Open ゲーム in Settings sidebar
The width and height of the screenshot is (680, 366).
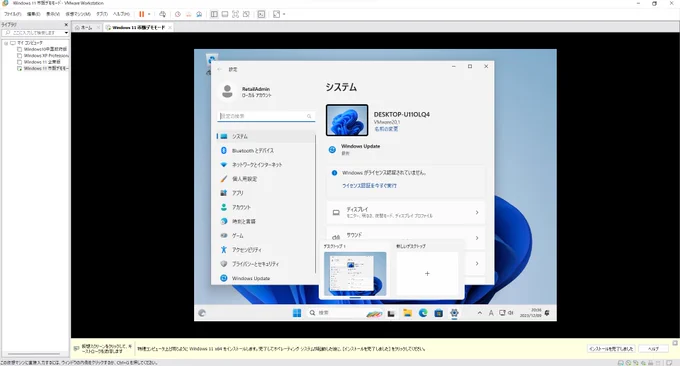click(x=266, y=235)
